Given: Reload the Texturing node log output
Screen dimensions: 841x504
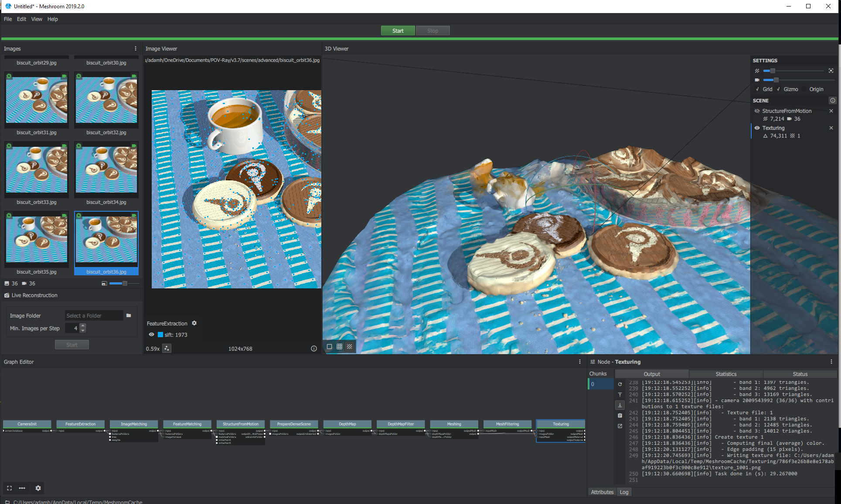Looking at the screenshot, I should 620,384.
